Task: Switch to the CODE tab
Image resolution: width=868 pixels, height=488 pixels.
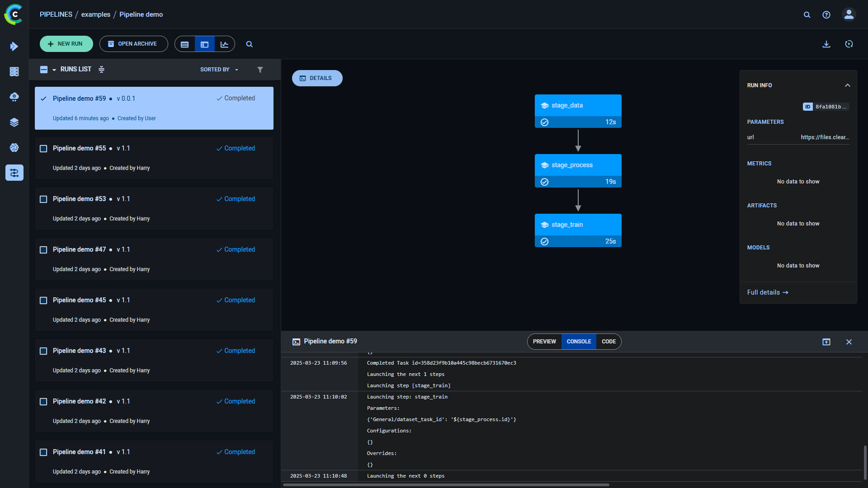Action: coord(609,342)
